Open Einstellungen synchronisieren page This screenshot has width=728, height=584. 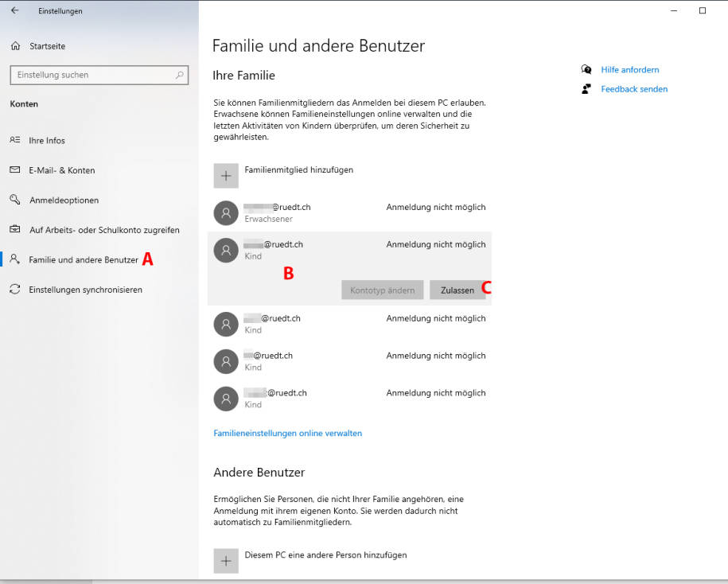tap(85, 290)
